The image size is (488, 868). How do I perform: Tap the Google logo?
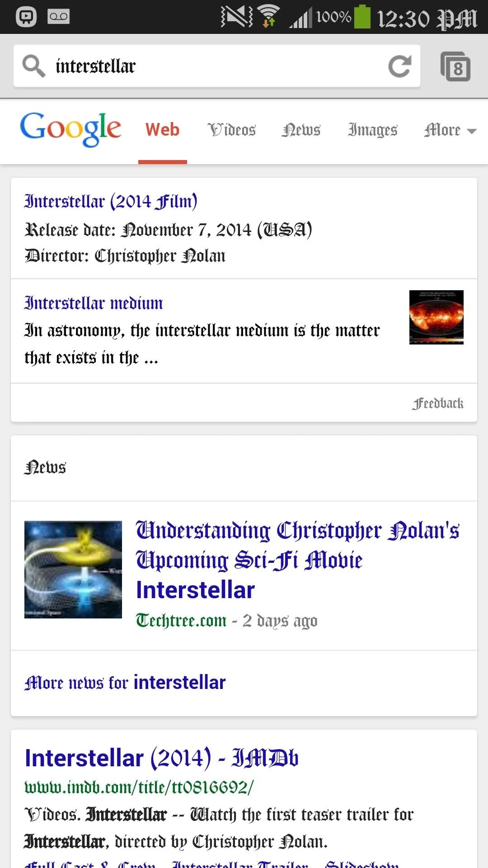[70, 129]
